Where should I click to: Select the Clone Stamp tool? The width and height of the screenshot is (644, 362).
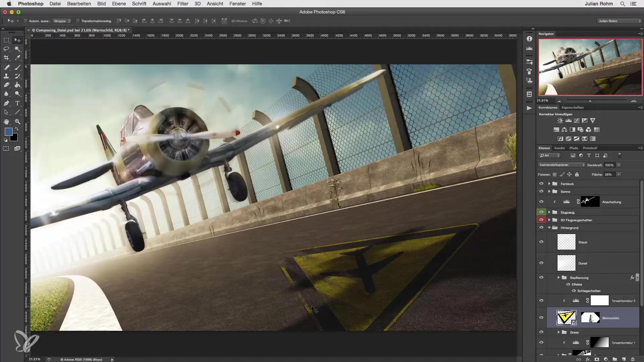coord(6,76)
